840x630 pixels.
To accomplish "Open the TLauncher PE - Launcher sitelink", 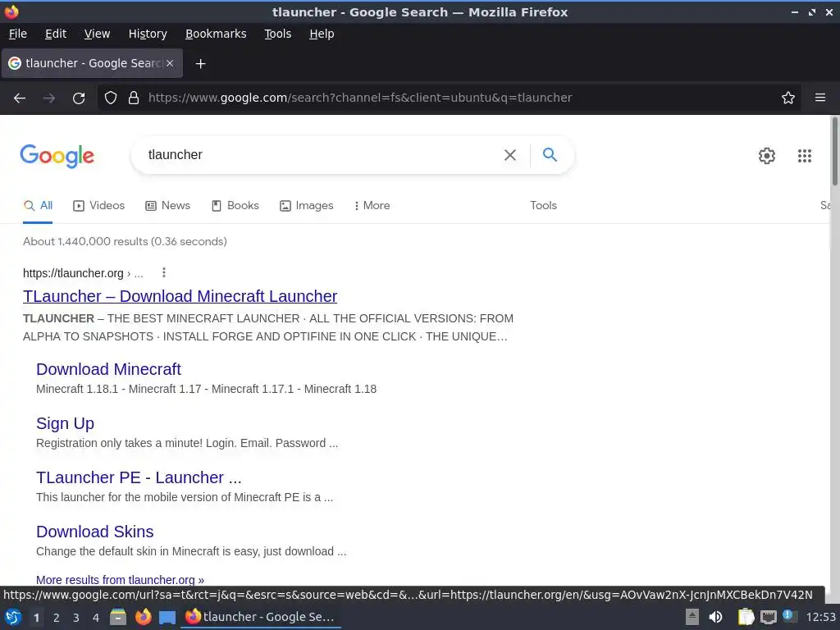I will point(139,477).
